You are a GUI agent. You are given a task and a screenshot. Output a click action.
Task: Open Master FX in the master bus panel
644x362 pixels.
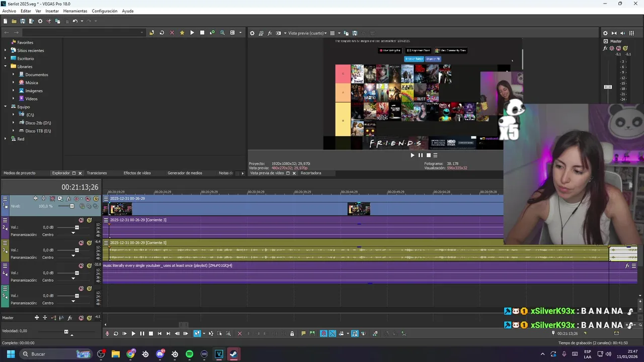605,49
